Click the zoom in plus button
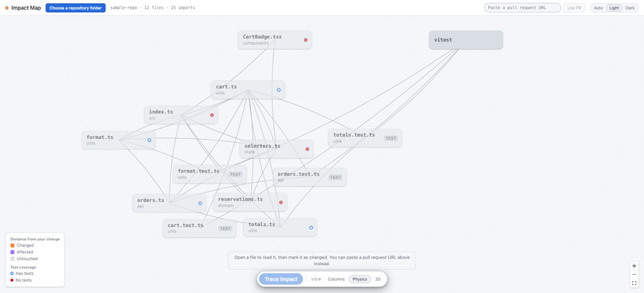Viewport: 644px width, 293px height. (x=634, y=266)
